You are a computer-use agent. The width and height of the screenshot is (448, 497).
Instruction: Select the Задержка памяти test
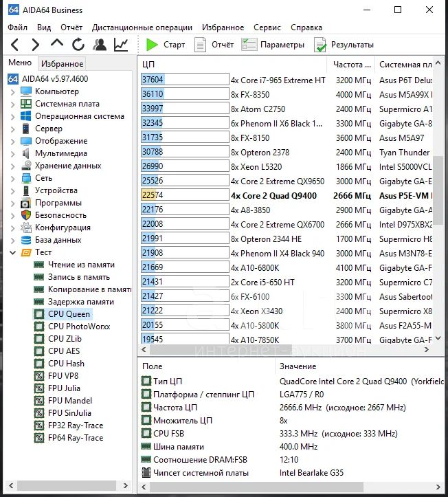click(81, 302)
